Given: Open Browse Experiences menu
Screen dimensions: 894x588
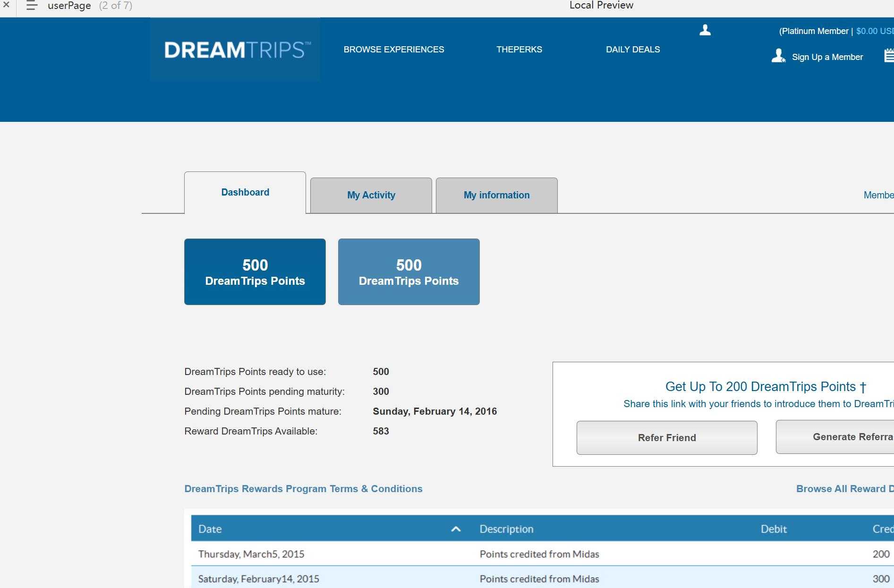Looking at the screenshot, I should 394,50.
